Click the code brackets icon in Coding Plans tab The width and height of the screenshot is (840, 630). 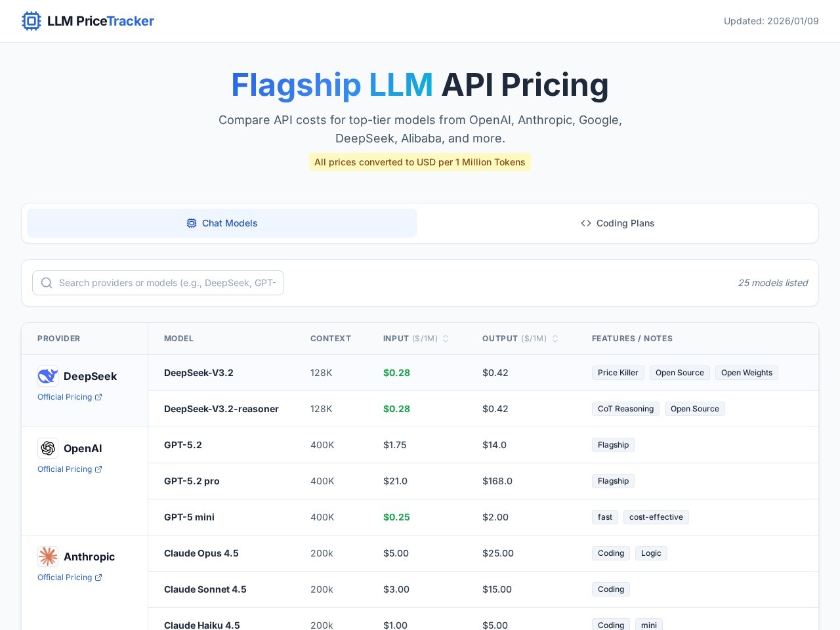pyautogui.click(x=586, y=223)
